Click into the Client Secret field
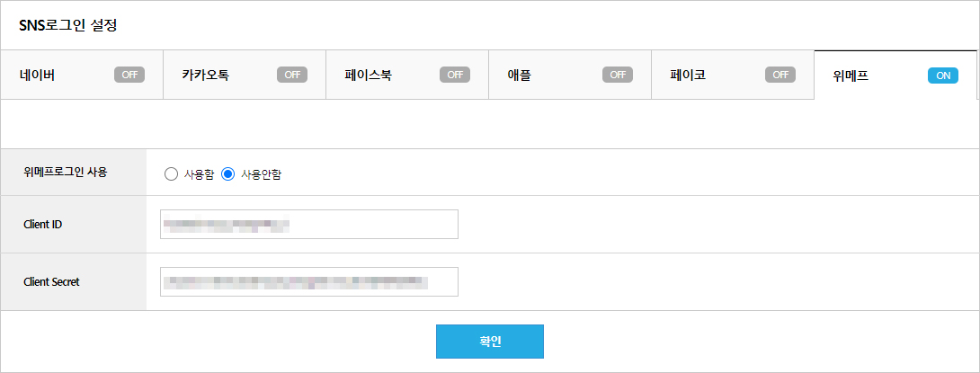The width and height of the screenshot is (980, 373). point(308,281)
